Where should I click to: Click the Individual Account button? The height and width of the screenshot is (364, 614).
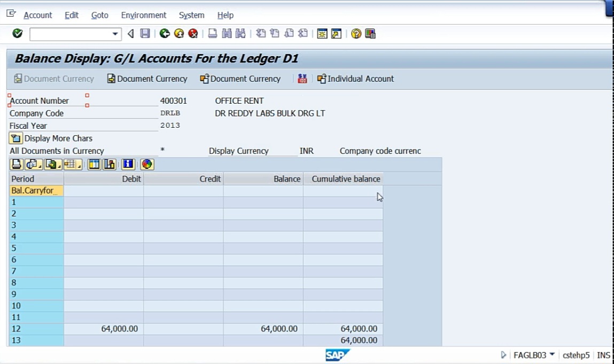pos(355,79)
